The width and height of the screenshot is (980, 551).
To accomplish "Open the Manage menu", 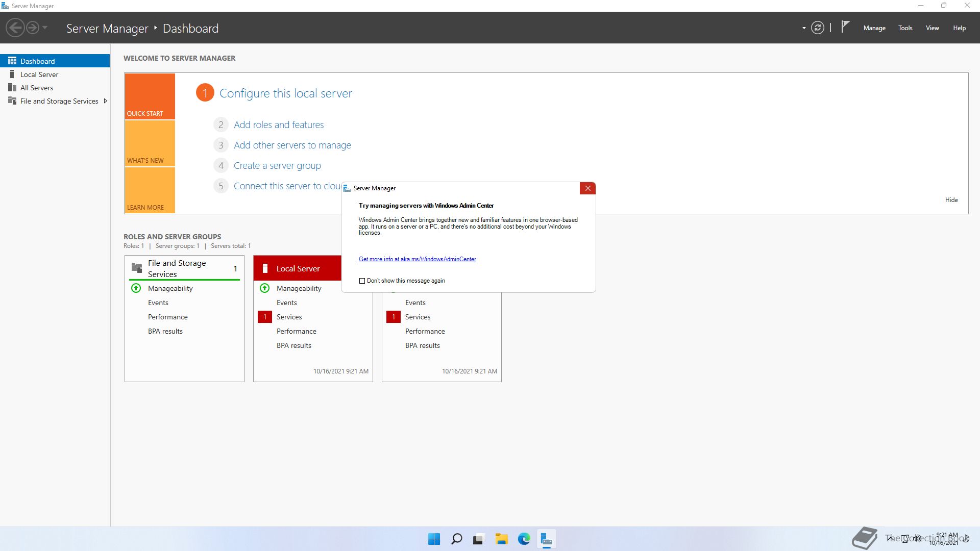I will click(x=874, y=28).
